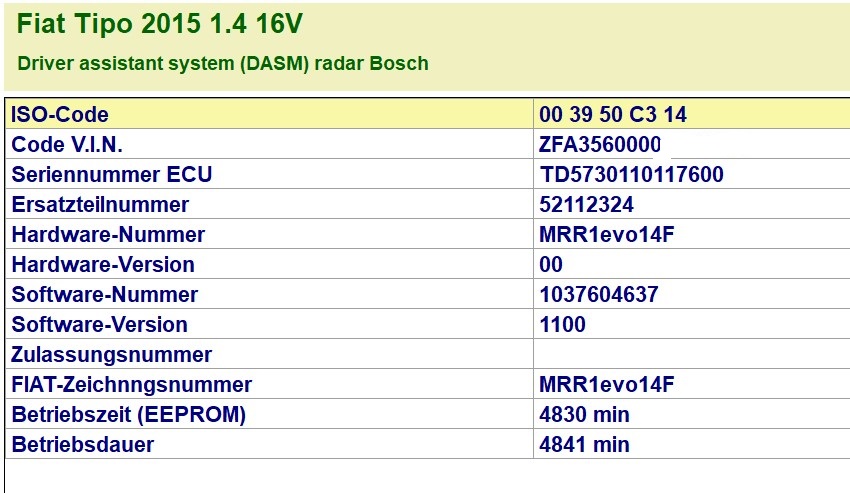The height and width of the screenshot is (493, 850).
Task: Click the Betriebszeit (EEPROM) value 4830 min
Action: click(584, 414)
